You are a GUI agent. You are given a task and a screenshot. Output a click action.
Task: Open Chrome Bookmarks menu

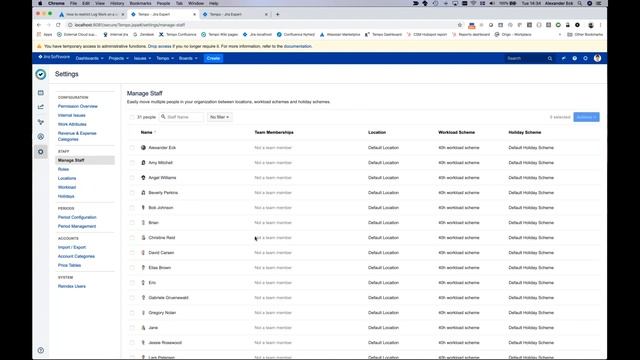(x=140, y=3)
